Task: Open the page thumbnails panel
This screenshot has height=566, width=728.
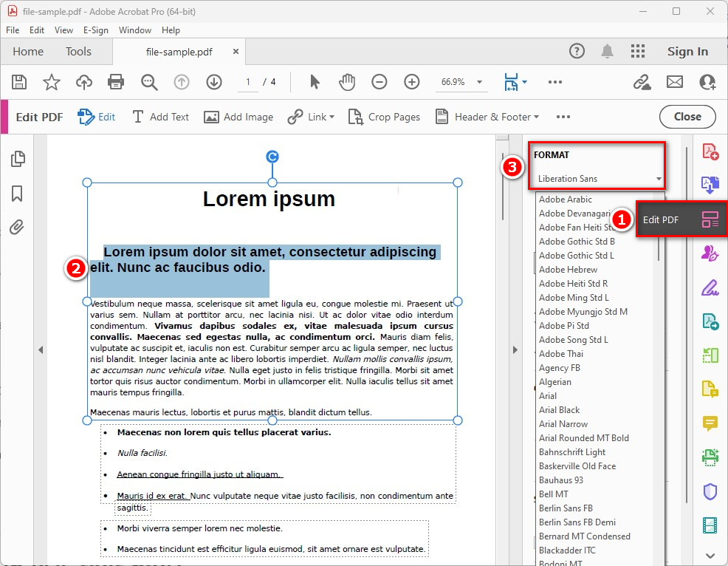Action: pos(16,158)
